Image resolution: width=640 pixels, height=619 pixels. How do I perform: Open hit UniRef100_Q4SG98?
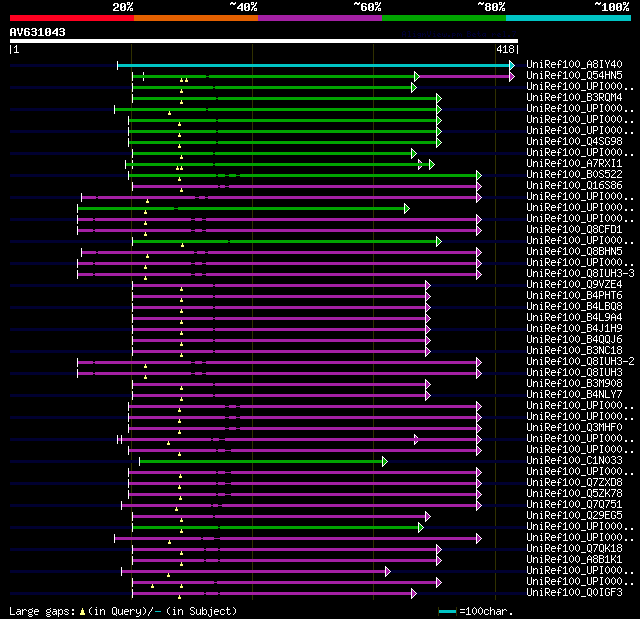(574, 142)
